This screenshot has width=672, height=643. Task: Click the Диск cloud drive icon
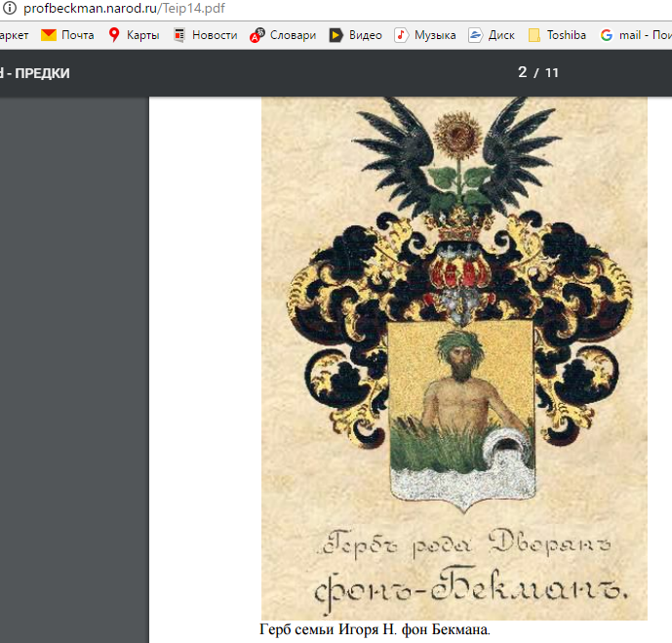[475, 35]
